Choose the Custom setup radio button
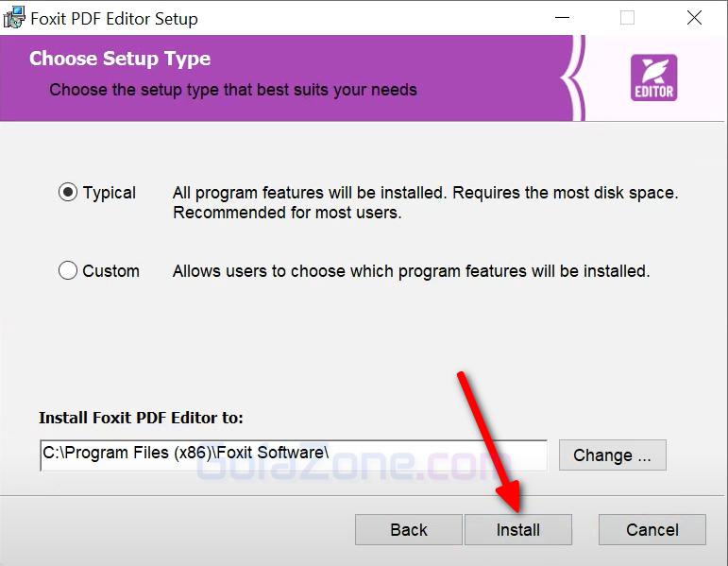 [68, 271]
